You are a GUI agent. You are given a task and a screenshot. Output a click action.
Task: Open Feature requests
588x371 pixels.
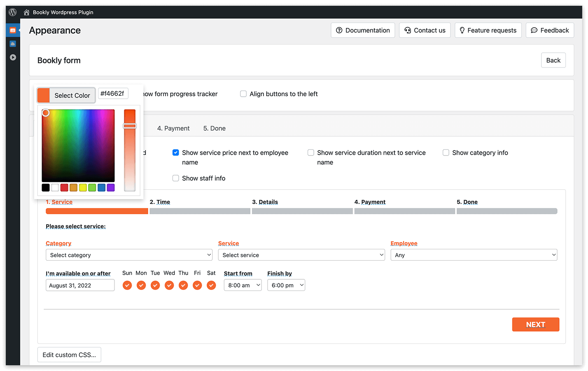(488, 30)
